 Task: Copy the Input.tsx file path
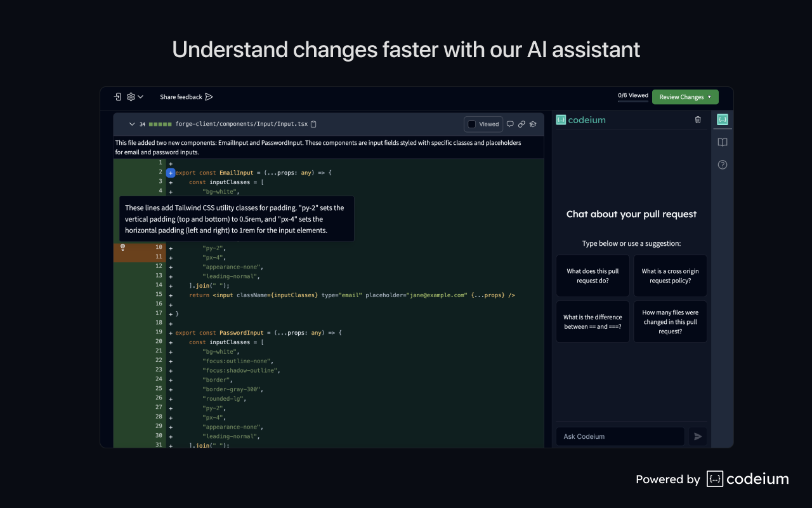click(313, 124)
